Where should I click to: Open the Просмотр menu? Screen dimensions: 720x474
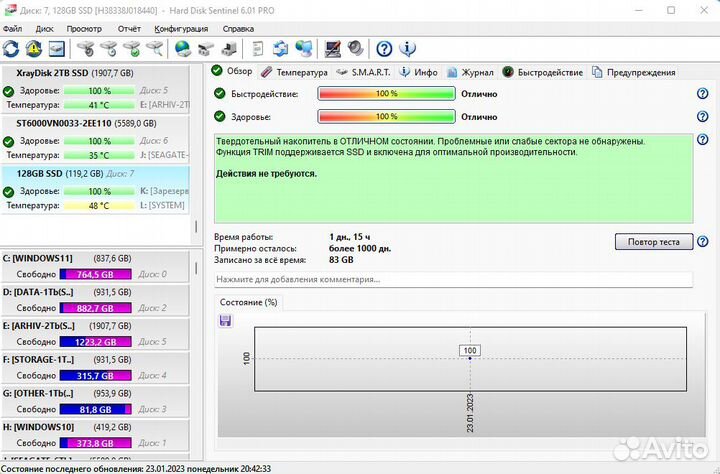84,29
